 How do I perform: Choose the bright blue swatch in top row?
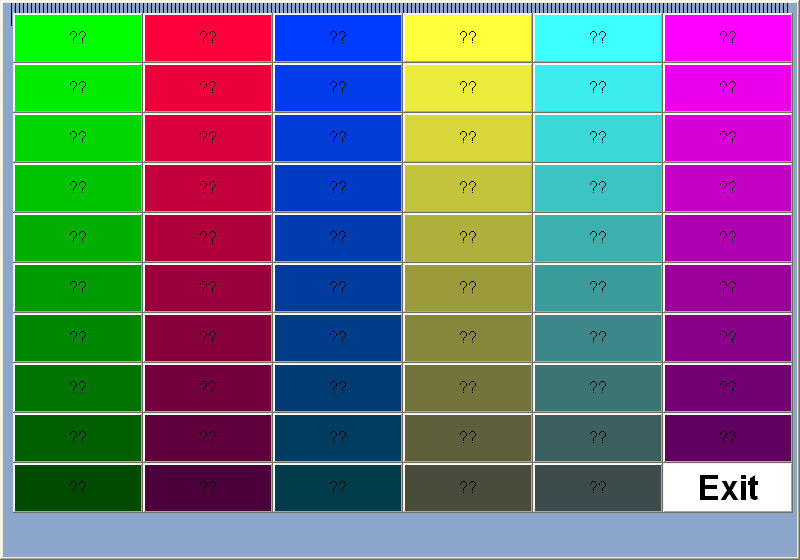point(338,38)
